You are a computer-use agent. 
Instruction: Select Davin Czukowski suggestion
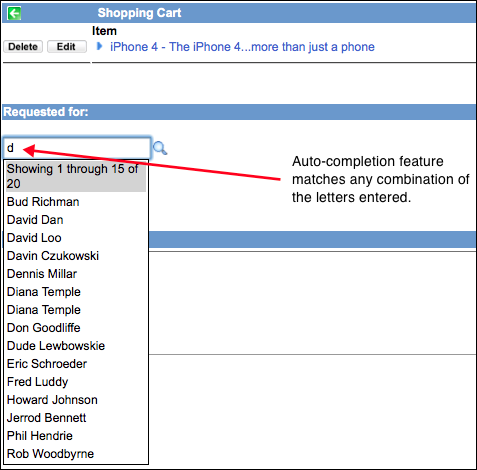click(76, 256)
